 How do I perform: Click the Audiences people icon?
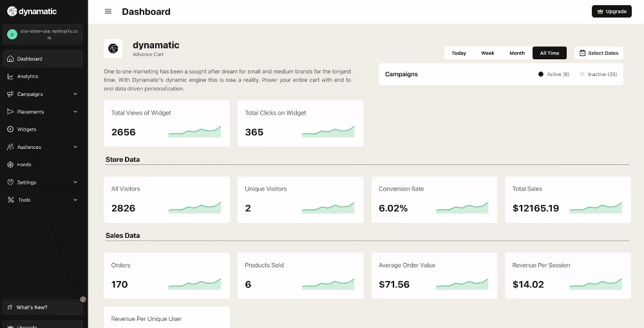pyautogui.click(x=10, y=147)
